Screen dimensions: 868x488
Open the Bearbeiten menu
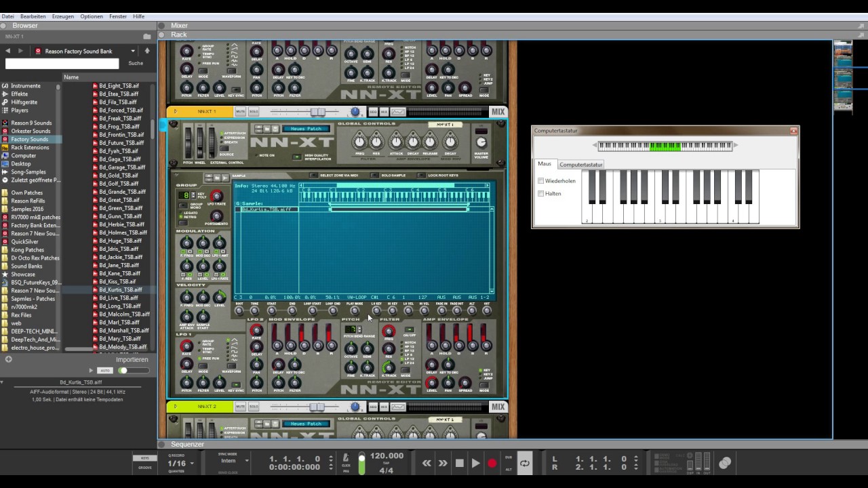click(33, 16)
